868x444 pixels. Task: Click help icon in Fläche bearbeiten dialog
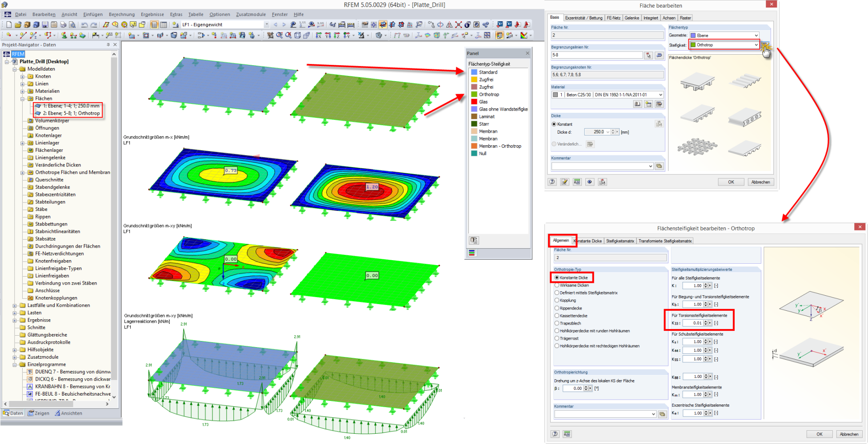tap(552, 182)
